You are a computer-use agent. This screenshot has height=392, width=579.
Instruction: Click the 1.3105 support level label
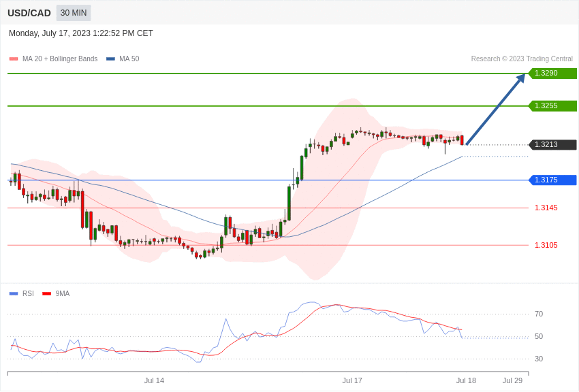(546, 245)
